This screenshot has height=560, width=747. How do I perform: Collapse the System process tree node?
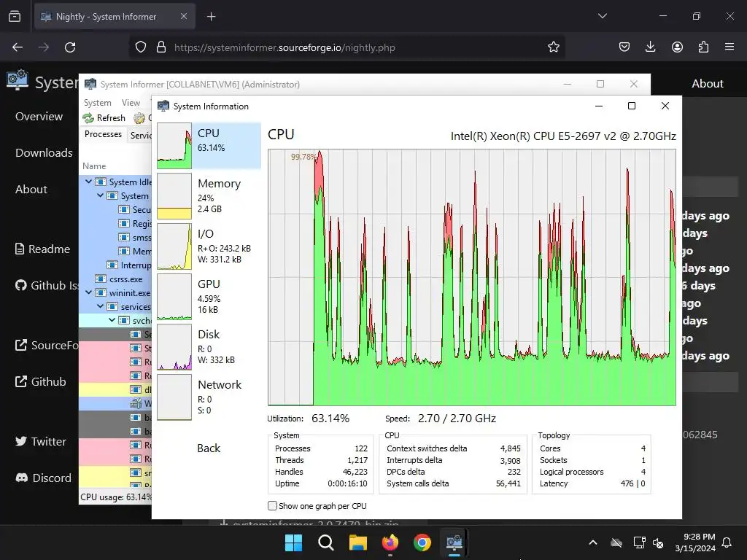(100, 195)
